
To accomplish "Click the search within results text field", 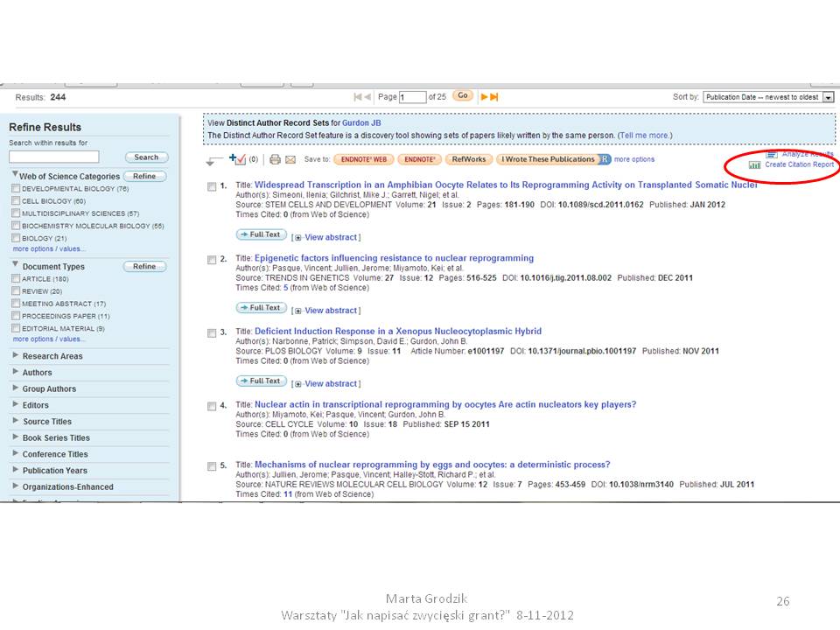I will pos(54,157).
